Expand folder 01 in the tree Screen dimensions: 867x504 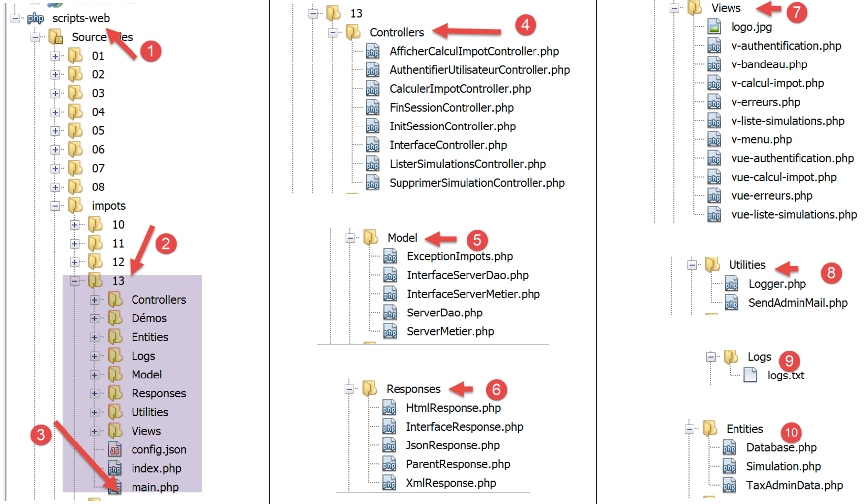pos(55,56)
